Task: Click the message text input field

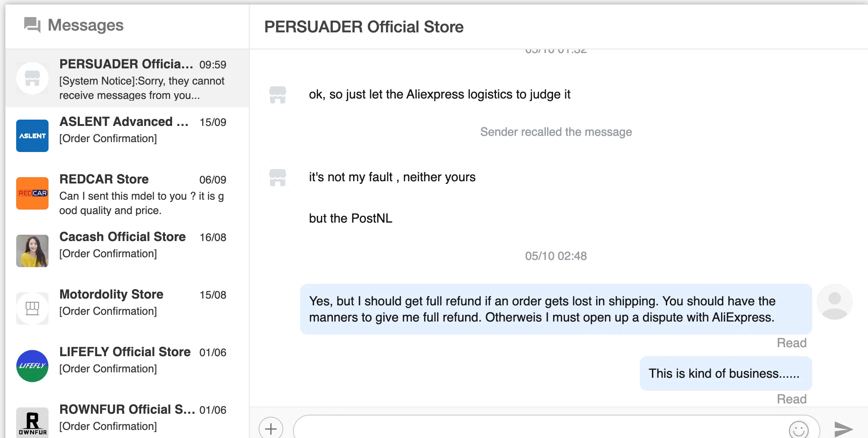Action: [x=539, y=429]
